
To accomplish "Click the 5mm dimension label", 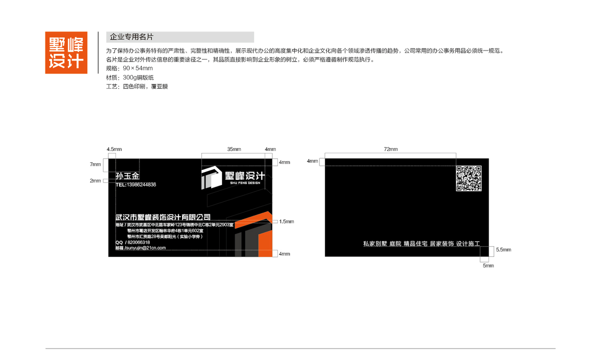I will (488, 266).
